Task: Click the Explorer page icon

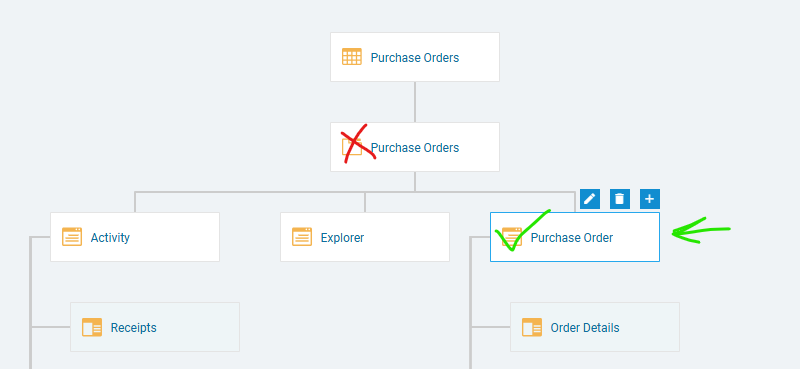Action: click(302, 237)
